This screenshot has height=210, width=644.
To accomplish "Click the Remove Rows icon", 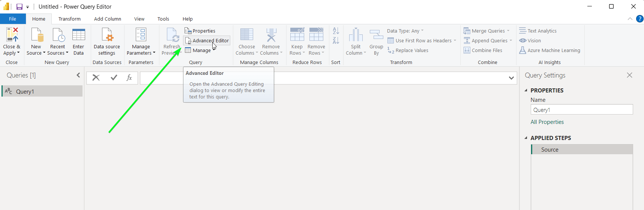I will (x=316, y=34).
